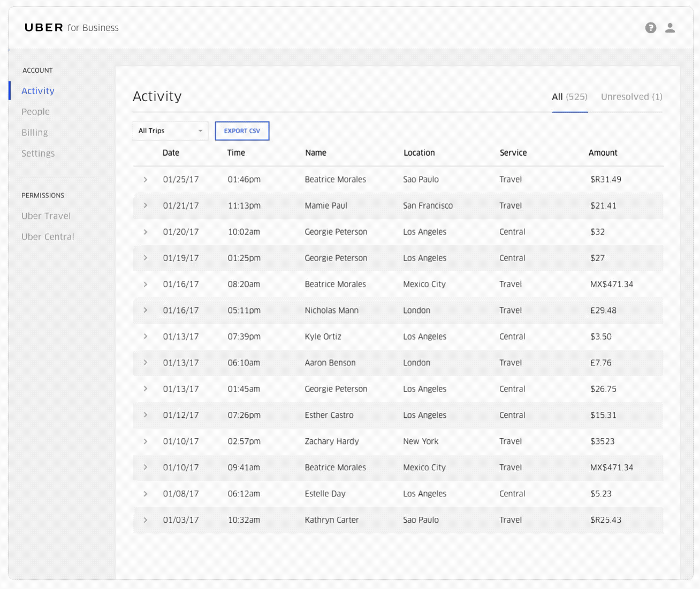The image size is (700, 589).
Task: Open the All Trips filter dropdown
Action: click(x=170, y=131)
